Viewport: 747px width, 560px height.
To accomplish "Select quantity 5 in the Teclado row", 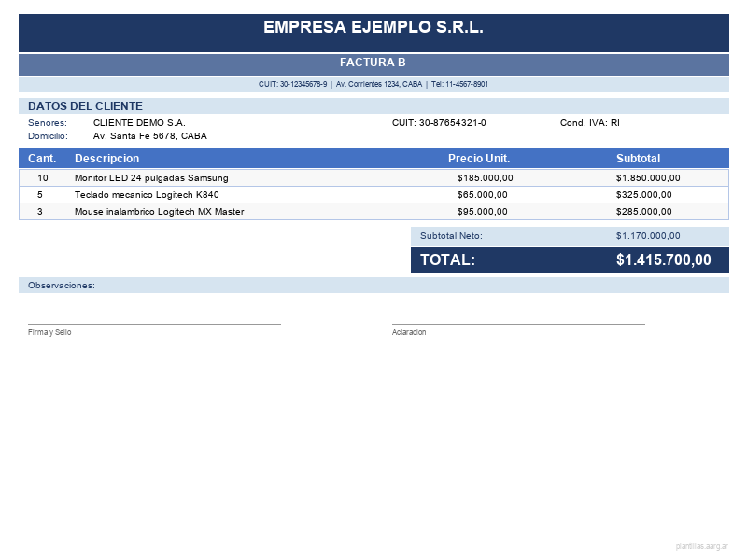I will point(40,195).
